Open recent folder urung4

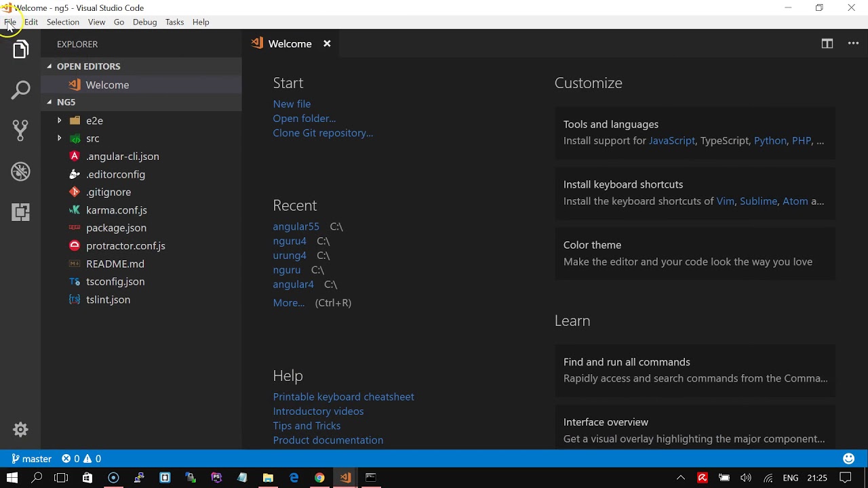(290, 256)
